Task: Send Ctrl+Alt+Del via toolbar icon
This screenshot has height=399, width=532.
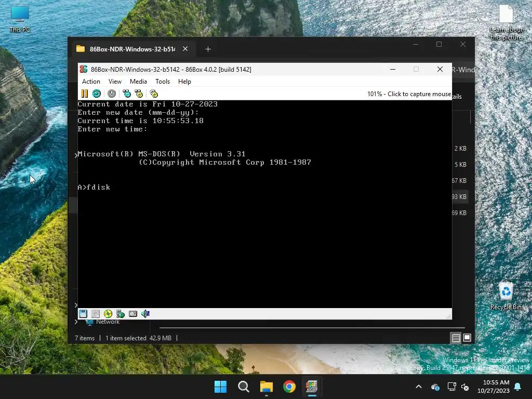Action: coord(127,94)
